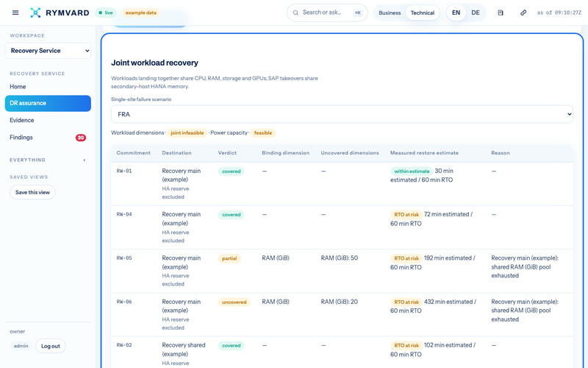Screen dimensions: 588x368
Task: Click the search magnifier icon
Action: (x=295, y=13)
